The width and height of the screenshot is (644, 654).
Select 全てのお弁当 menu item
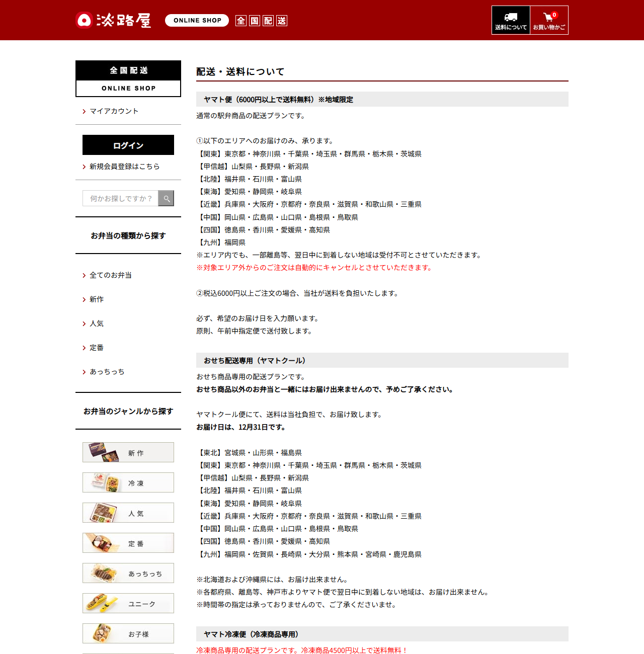111,275
